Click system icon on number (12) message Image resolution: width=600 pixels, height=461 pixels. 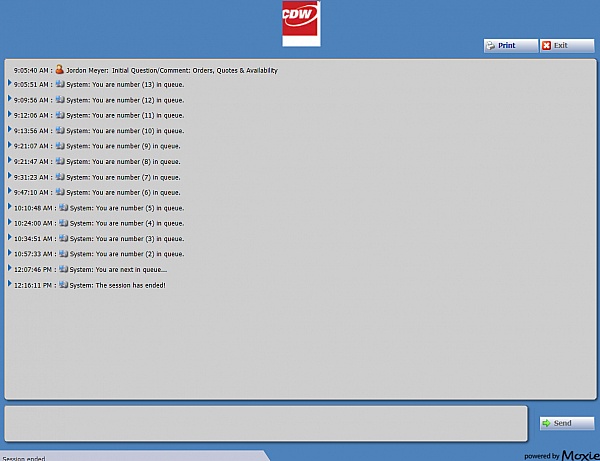point(60,99)
